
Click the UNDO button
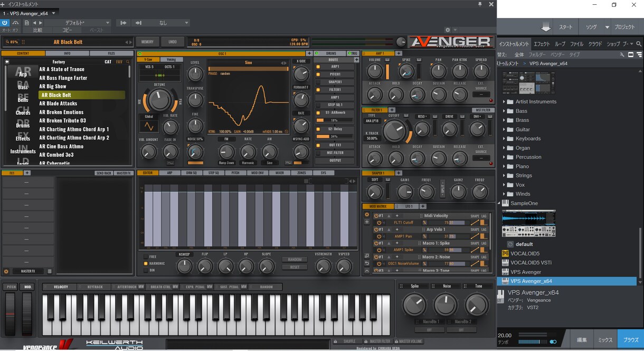pyautogui.click(x=173, y=42)
